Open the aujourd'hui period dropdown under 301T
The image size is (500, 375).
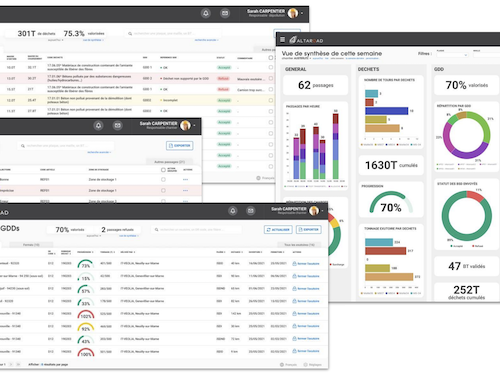pyautogui.click(x=55, y=40)
